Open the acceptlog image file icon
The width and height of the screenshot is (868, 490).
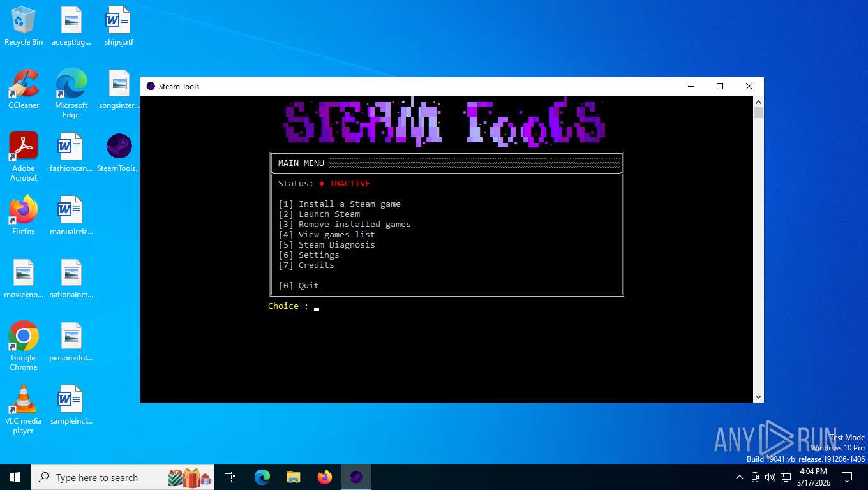point(71,27)
